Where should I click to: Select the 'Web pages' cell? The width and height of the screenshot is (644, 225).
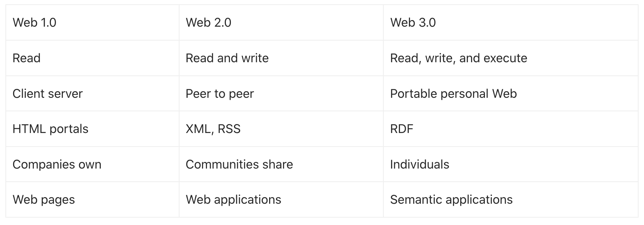click(44, 199)
